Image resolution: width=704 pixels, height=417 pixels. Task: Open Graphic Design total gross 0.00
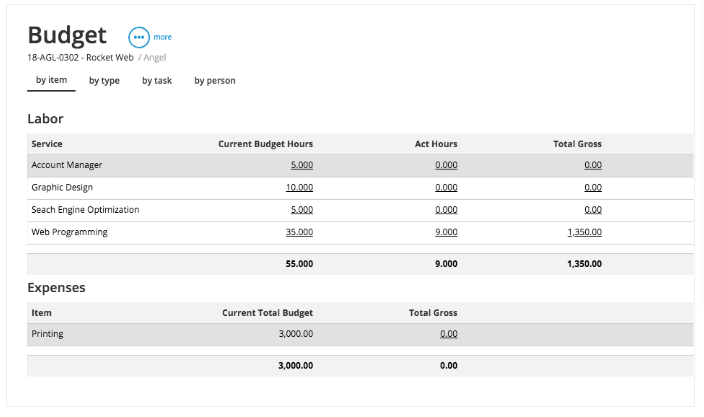(x=593, y=187)
